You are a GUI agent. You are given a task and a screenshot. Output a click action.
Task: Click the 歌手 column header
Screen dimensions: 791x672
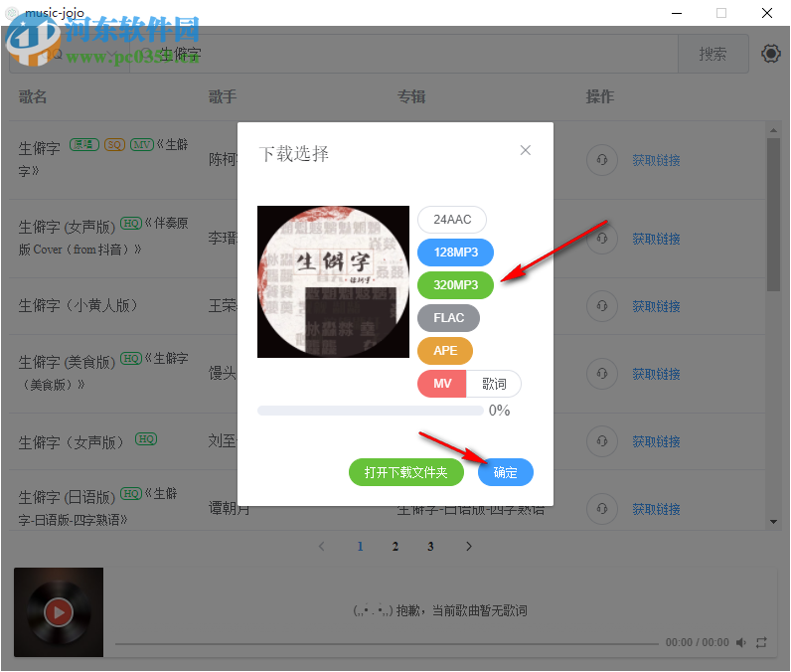(223, 96)
